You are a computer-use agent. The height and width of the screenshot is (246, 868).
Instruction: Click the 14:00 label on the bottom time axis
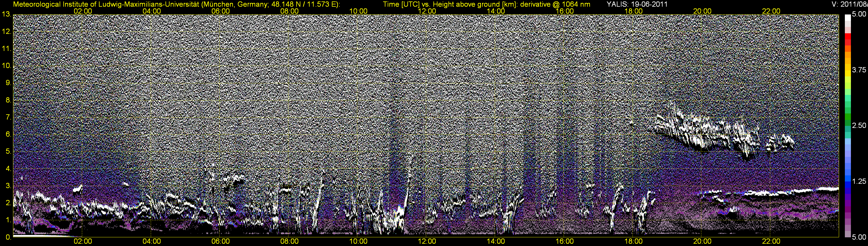(x=496, y=241)
